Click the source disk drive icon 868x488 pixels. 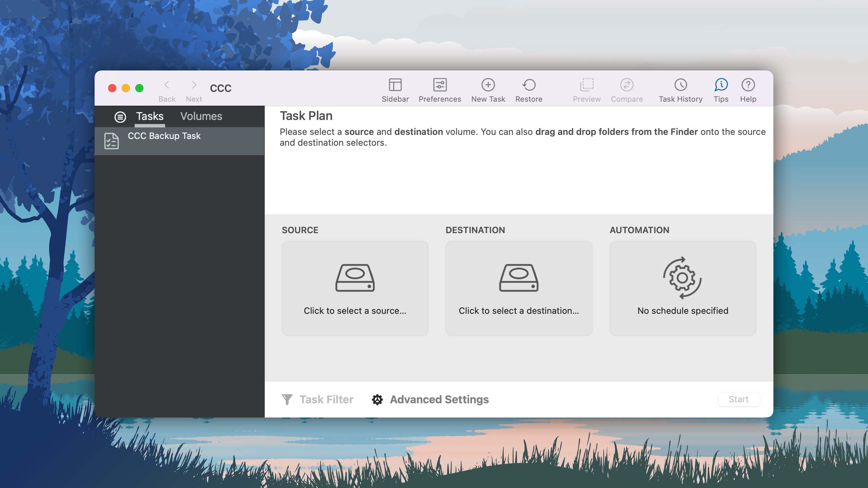coord(355,278)
